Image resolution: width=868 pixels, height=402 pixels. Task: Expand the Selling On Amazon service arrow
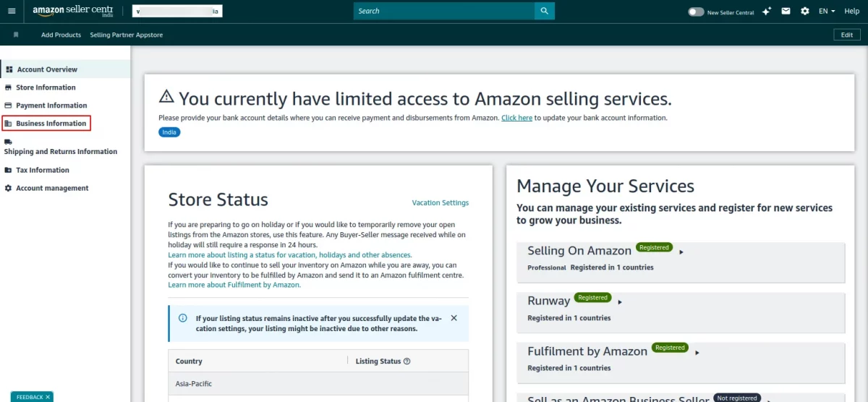[681, 252]
